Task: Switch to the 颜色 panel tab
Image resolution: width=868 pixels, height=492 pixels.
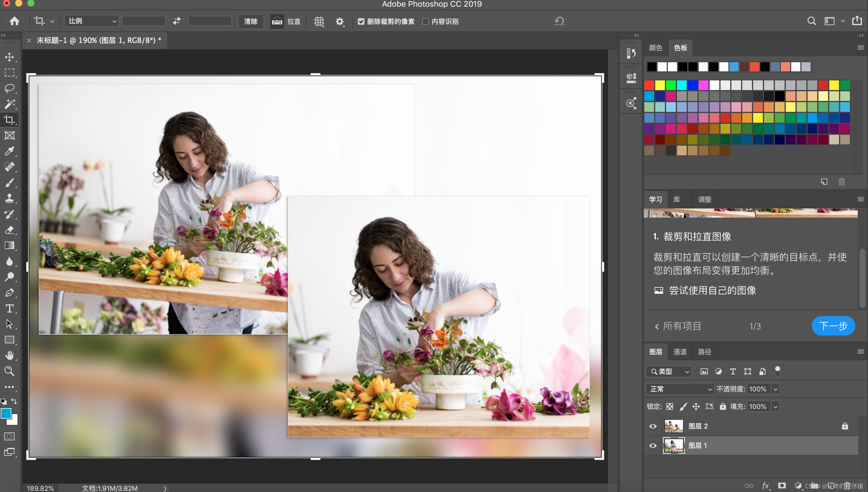Action: coord(655,48)
